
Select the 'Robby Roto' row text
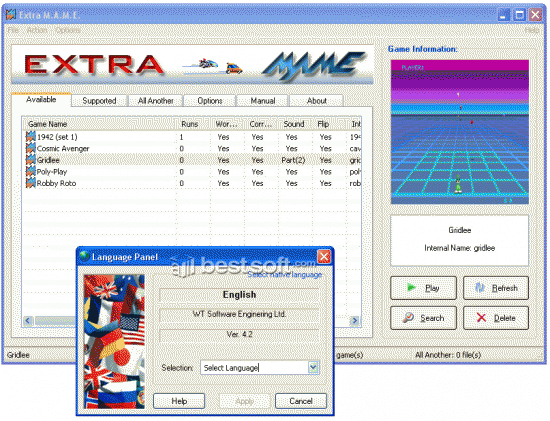pos(56,183)
